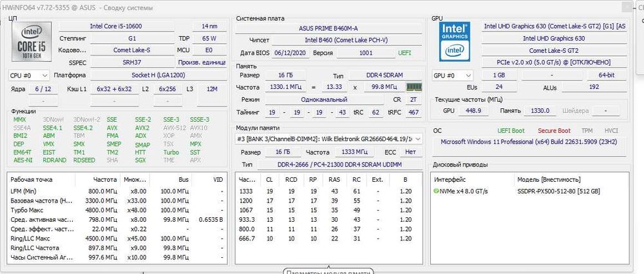Click the ECC value Нет

pyautogui.click(x=411, y=152)
